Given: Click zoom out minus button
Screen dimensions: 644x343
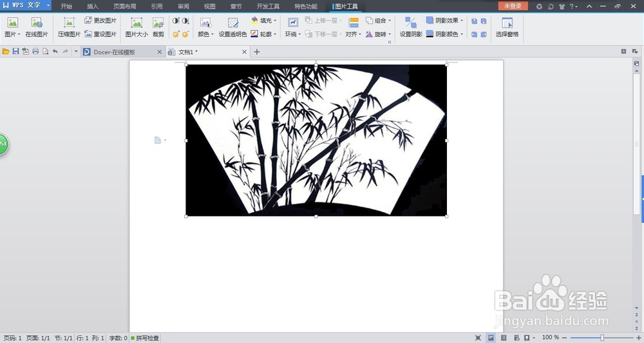Looking at the screenshot, I should [x=564, y=338].
